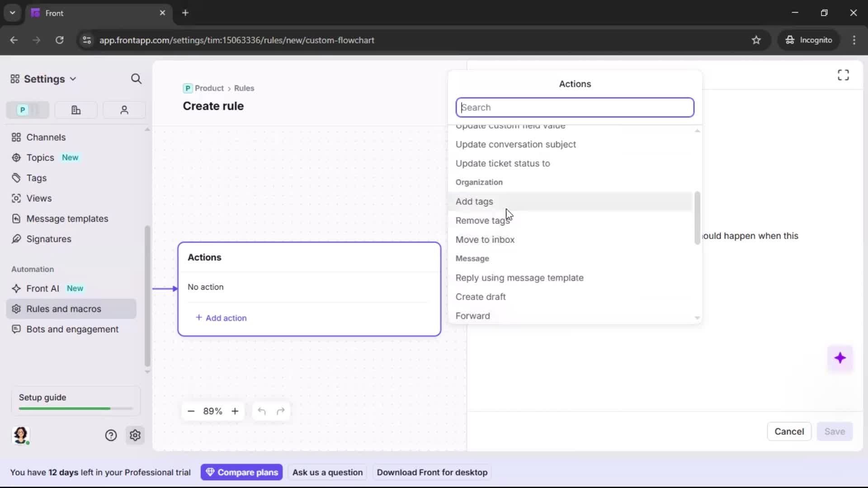Click the redo arrow in the flowchart toolbar

(280, 411)
